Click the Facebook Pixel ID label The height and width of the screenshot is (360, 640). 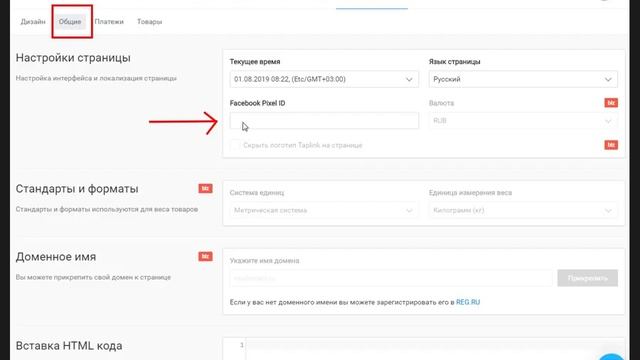[258, 103]
